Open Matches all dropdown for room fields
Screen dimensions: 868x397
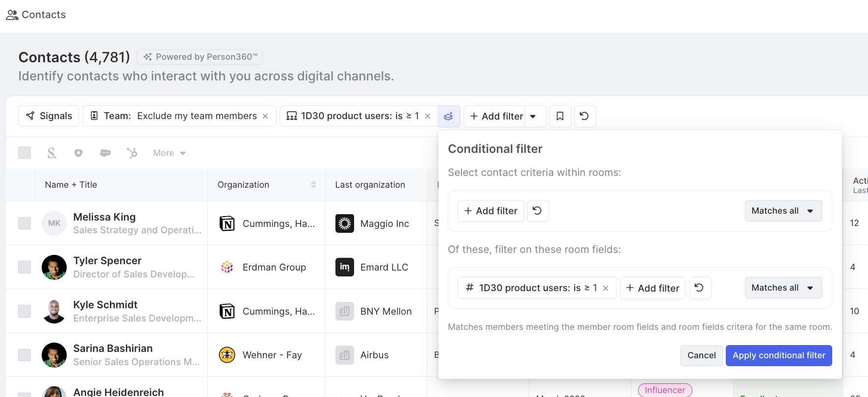pos(783,288)
